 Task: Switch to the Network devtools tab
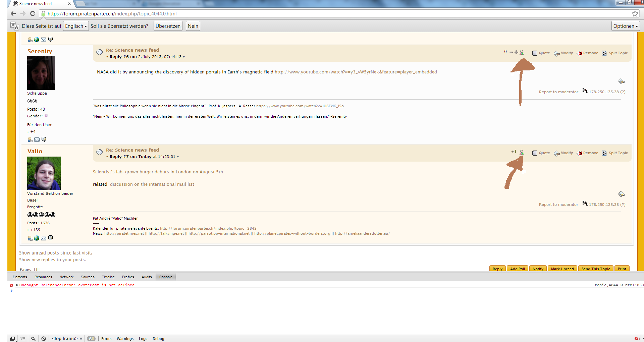click(66, 277)
